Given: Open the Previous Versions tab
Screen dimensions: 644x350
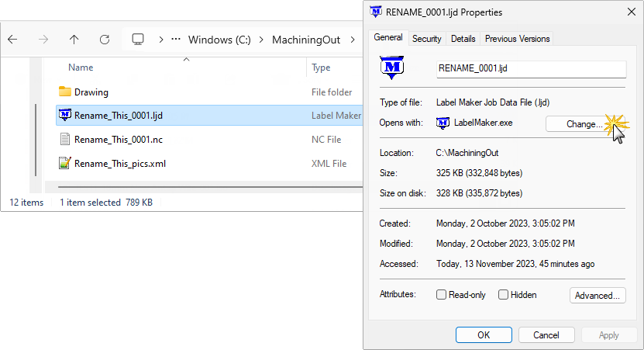Looking at the screenshot, I should (x=517, y=39).
